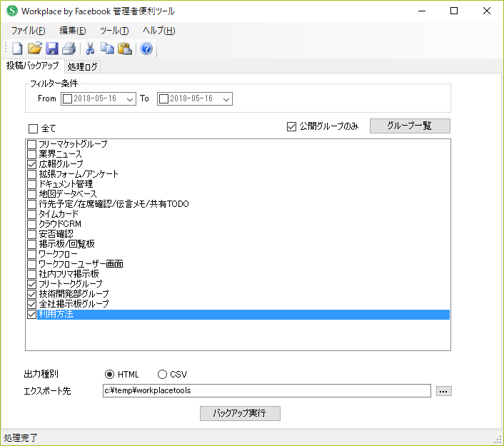Maximize the application window
This screenshot has height=446, width=504.
[x=454, y=11]
